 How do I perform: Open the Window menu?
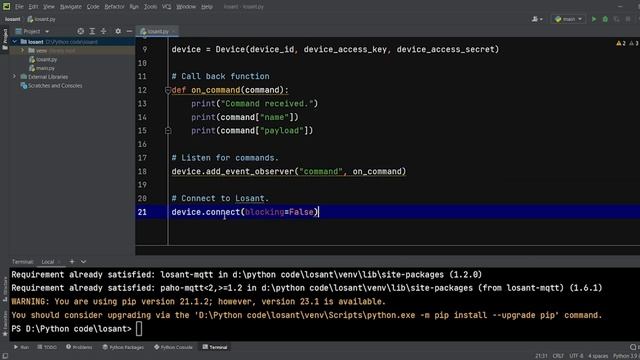click(x=186, y=7)
